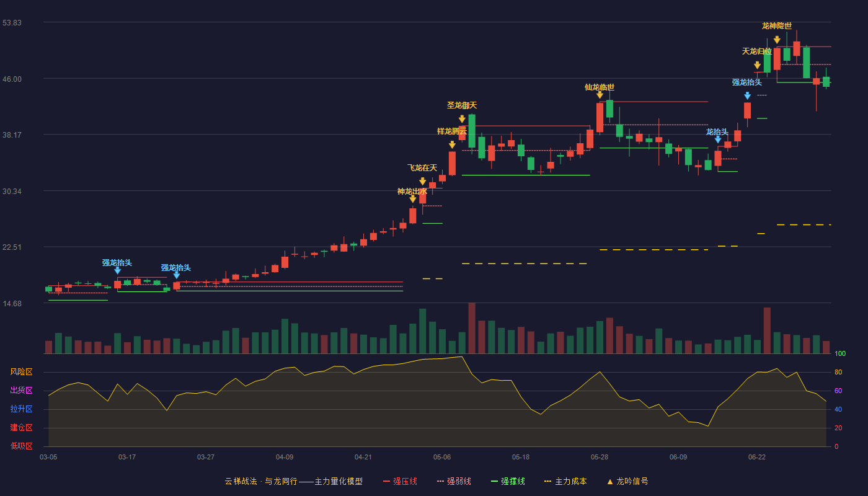Click the 05-06 date label

click(442, 457)
